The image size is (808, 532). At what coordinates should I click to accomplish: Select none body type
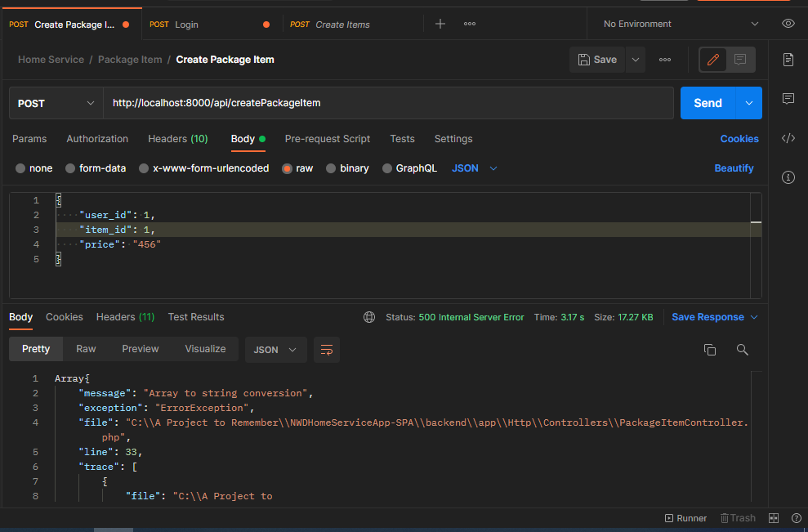pos(34,168)
